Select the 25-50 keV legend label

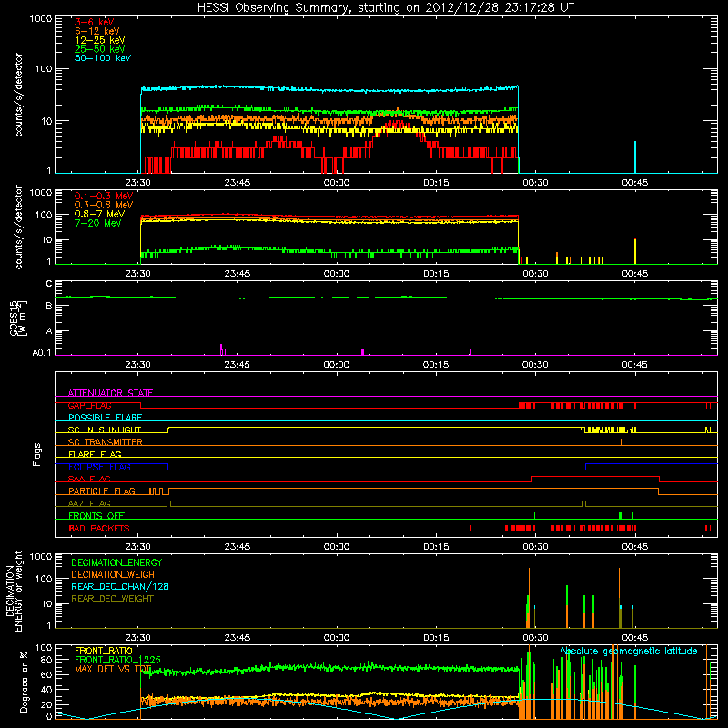[100, 49]
